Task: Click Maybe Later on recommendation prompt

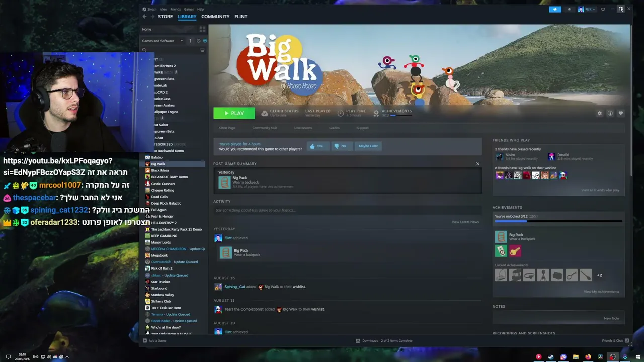Action: click(368, 146)
